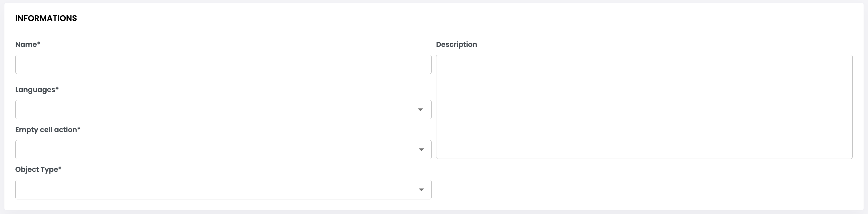Click the asterisk after Object Type
The height and width of the screenshot is (214, 868).
click(x=60, y=169)
